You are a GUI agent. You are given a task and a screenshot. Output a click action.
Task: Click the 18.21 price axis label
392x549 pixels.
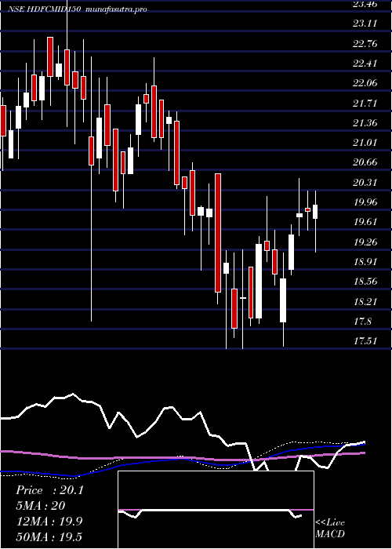click(365, 301)
